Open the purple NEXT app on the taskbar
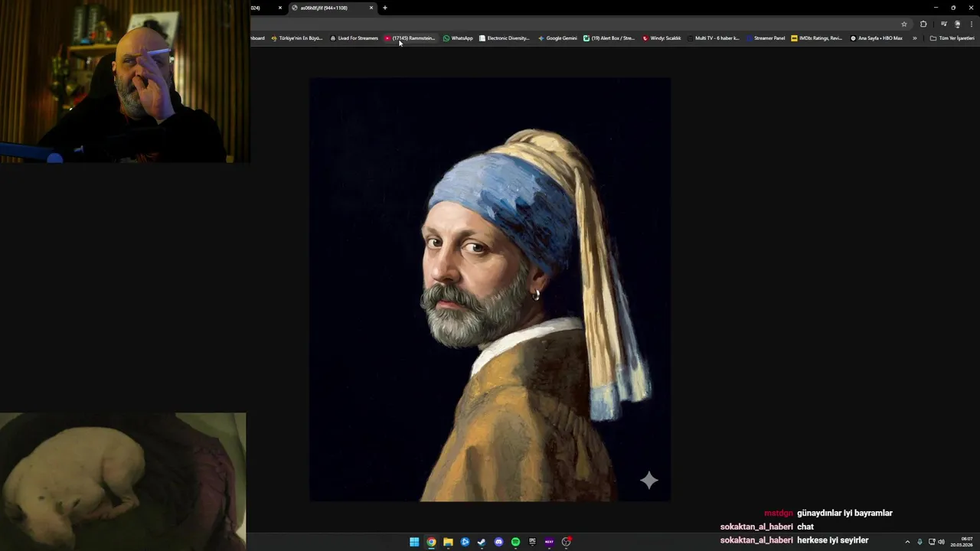Viewport: 980px width, 551px height. (x=549, y=542)
